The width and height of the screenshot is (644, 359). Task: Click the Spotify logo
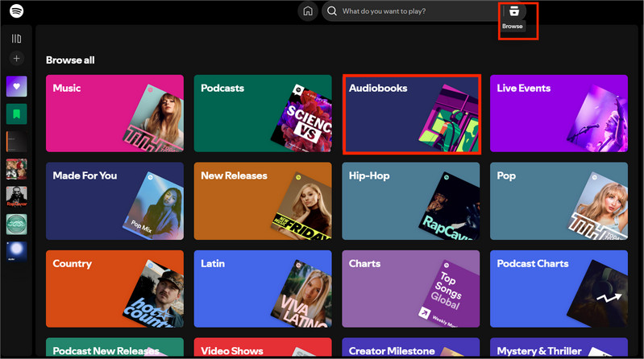coord(16,10)
